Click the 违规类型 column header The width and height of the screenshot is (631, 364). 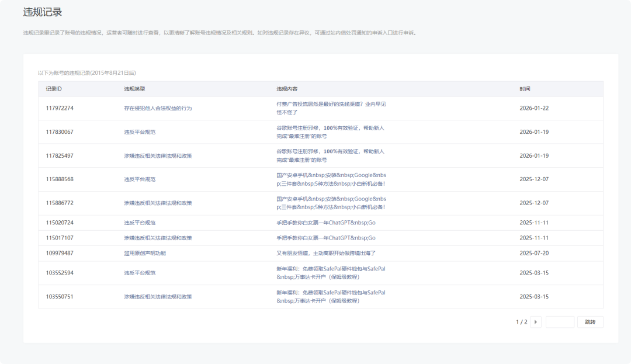point(134,89)
